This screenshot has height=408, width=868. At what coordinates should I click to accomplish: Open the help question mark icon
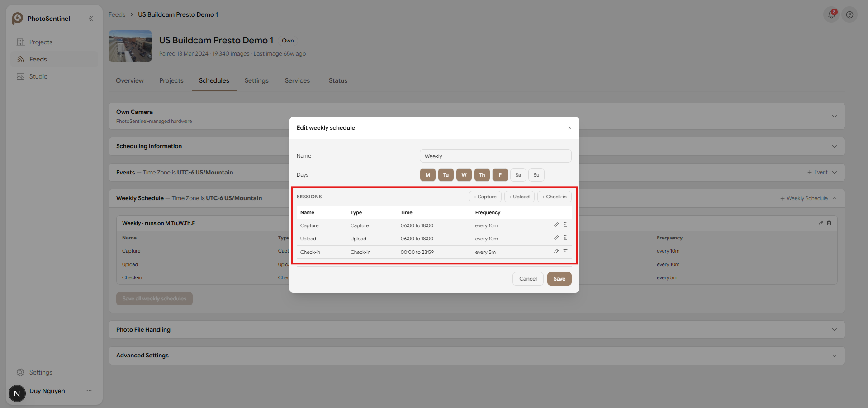click(x=849, y=14)
